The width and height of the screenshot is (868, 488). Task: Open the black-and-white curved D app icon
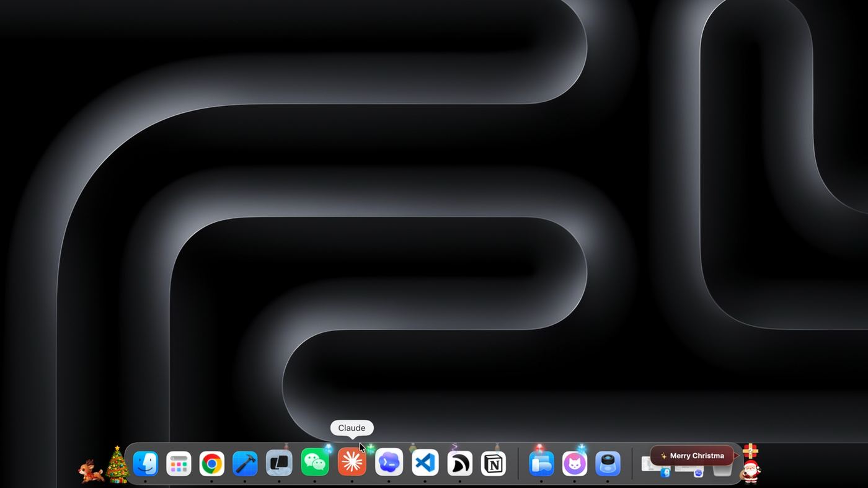459,464
